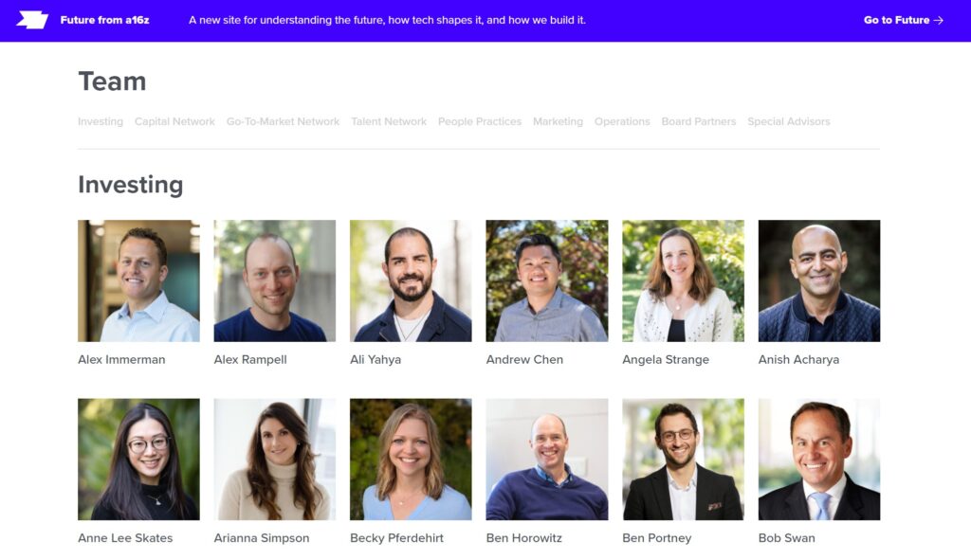Switch to the Capital Network tab
Viewport: 971px width, 560px height.
point(174,121)
